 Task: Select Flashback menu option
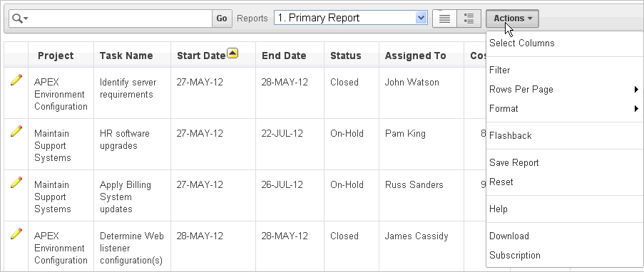click(510, 136)
